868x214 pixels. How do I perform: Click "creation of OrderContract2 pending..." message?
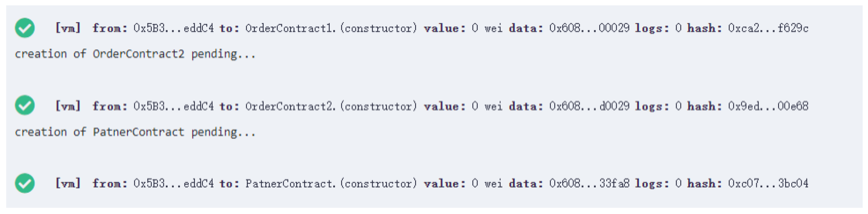click(x=135, y=54)
